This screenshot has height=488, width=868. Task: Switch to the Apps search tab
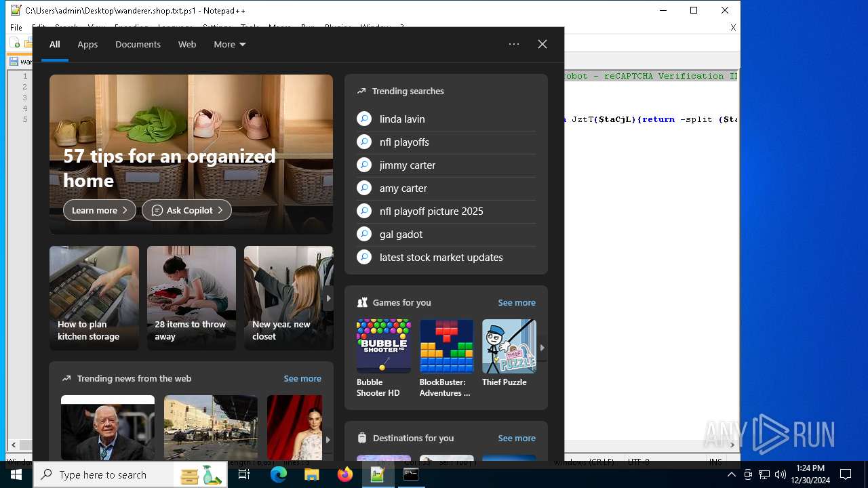pos(87,44)
